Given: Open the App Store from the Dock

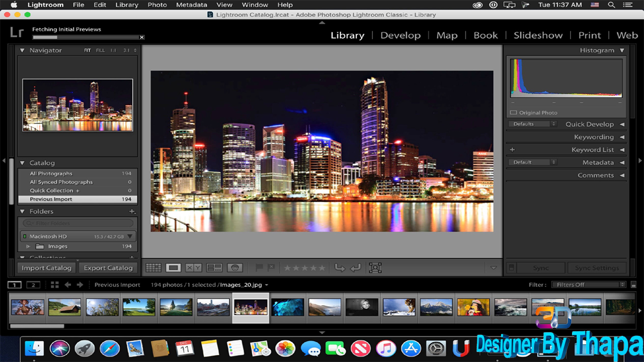Looking at the screenshot, I should tap(411, 348).
